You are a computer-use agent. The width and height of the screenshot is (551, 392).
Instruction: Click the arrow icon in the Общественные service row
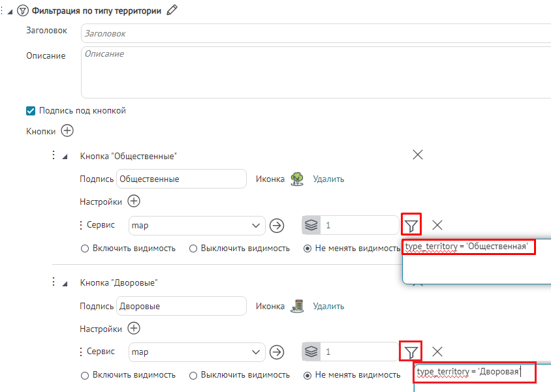click(277, 225)
